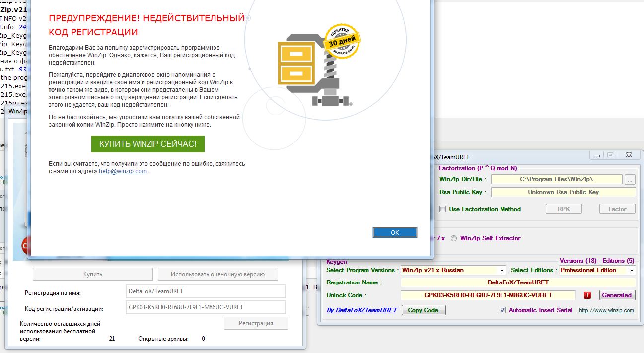Viewport: 644px width, 353px height.
Task: Uncheck Automatic Insert Serial
Action: point(503,310)
